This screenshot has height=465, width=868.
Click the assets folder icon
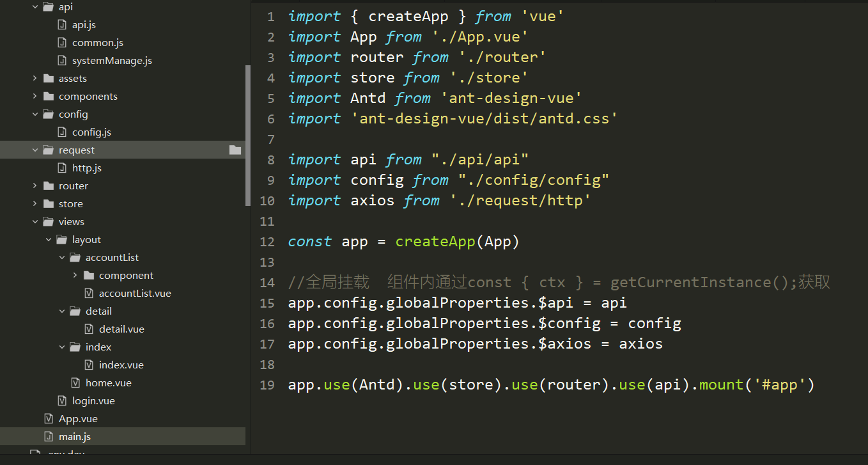point(48,79)
